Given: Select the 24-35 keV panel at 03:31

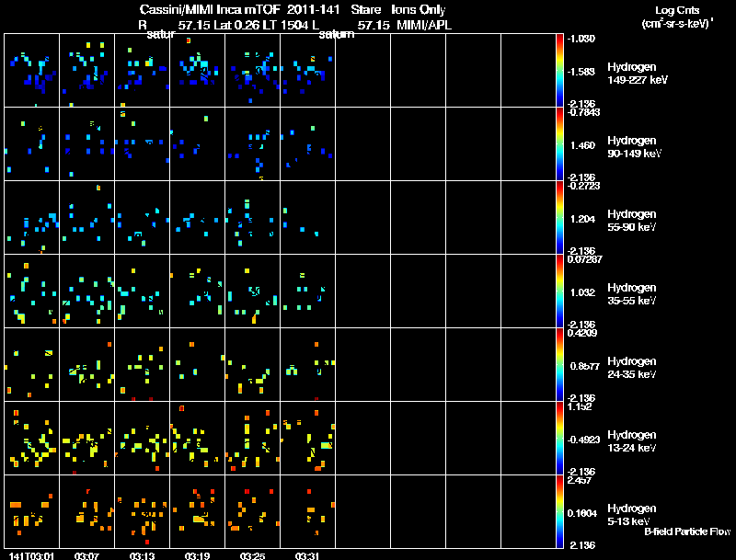Looking at the screenshot, I should click(308, 364).
